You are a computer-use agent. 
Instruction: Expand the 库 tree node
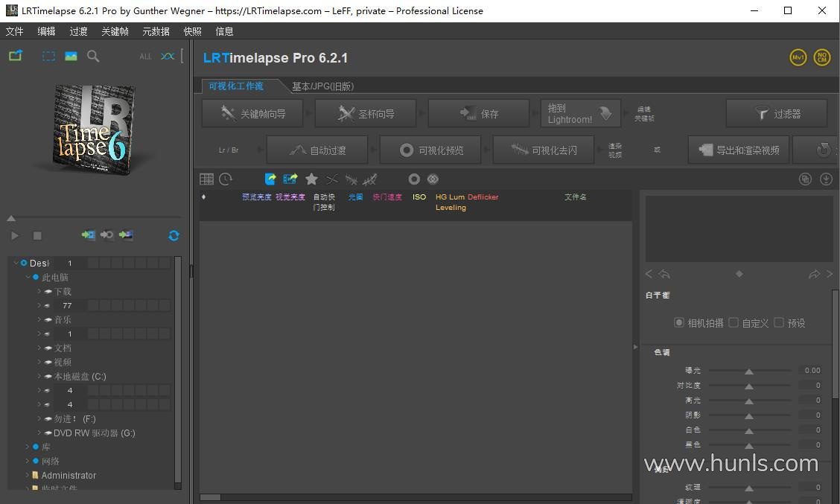[x=28, y=447]
